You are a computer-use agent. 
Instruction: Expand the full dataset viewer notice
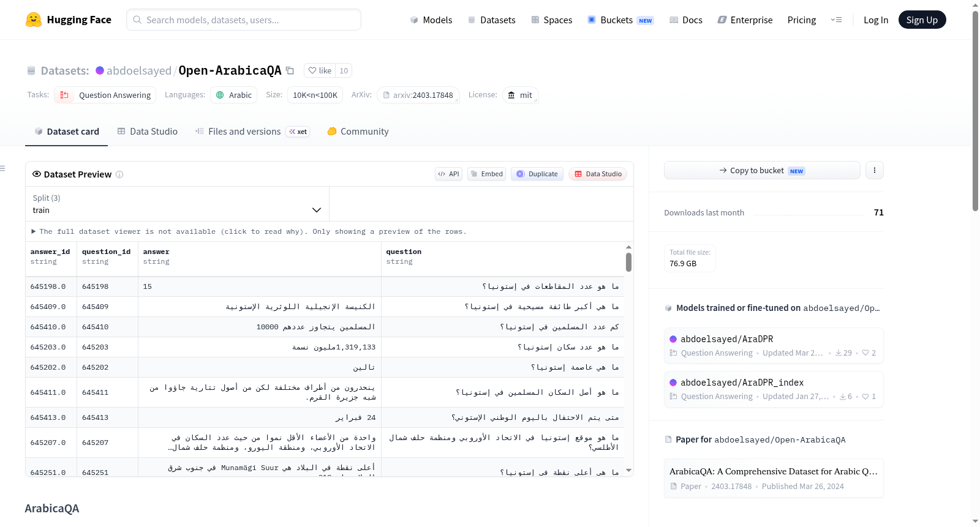pos(249,231)
